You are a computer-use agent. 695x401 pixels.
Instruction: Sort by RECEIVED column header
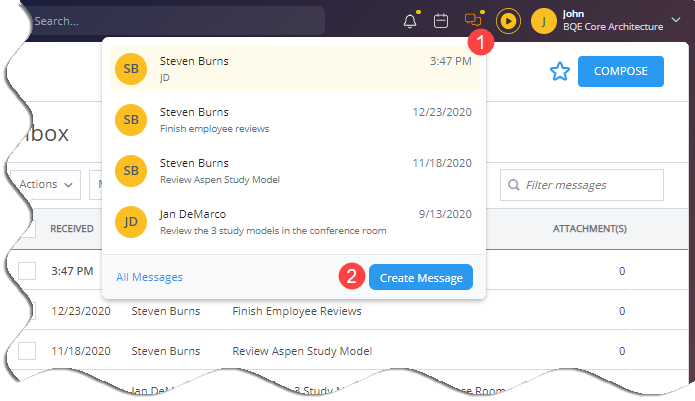(72, 229)
